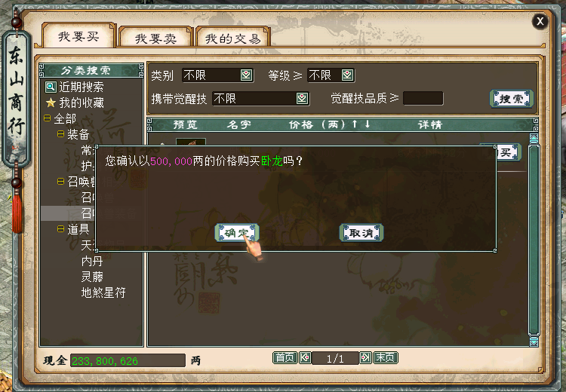Go to next page arrow icon
This screenshot has height=392, width=566.
[x=365, y=358]
